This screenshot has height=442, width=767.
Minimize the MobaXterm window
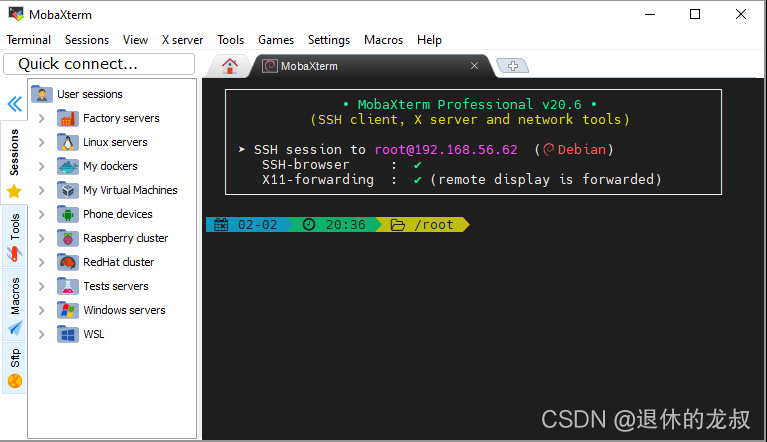[650, 14]
